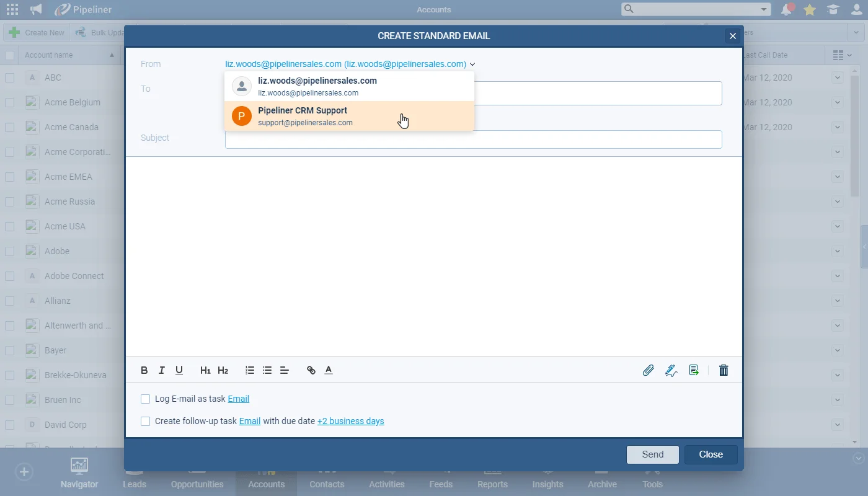The height and width of the screenshot is (496, 868).
Task: Apply italic formatting in email editor
Action: coord(162,370)
